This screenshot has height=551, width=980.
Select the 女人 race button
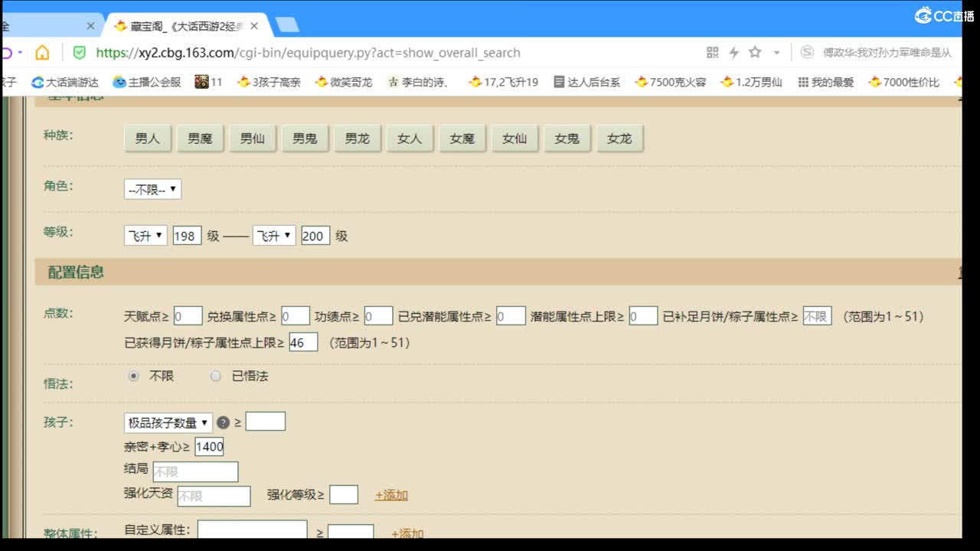pos(410,139)
